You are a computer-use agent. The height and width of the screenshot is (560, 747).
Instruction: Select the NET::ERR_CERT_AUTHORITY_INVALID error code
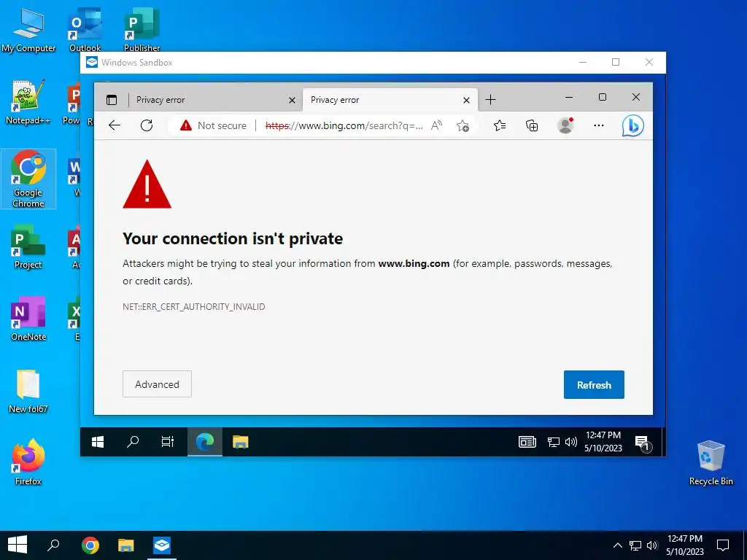tap(193, 307)
